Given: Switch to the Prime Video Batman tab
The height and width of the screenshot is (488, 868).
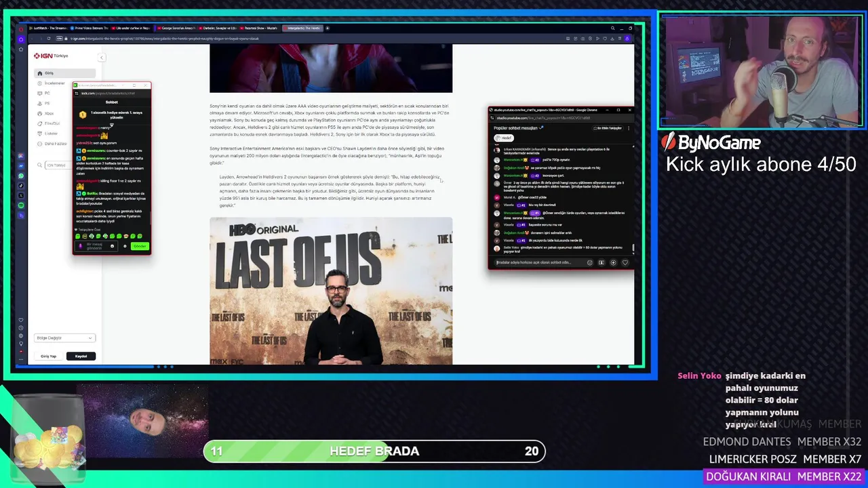Looking at the screenshot, I should (x=88, y=28).
